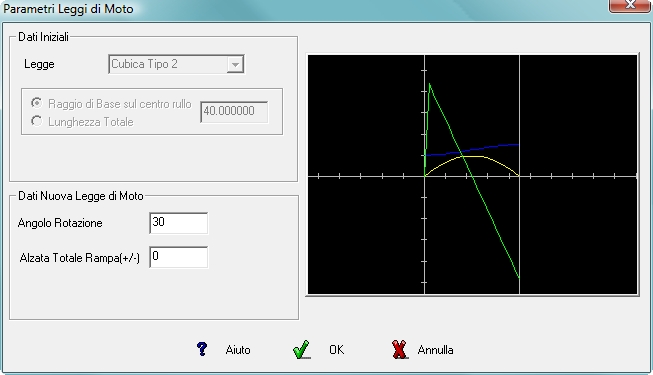
Task: Click the Angolo Rotazione input field
Action: (179, 223)
